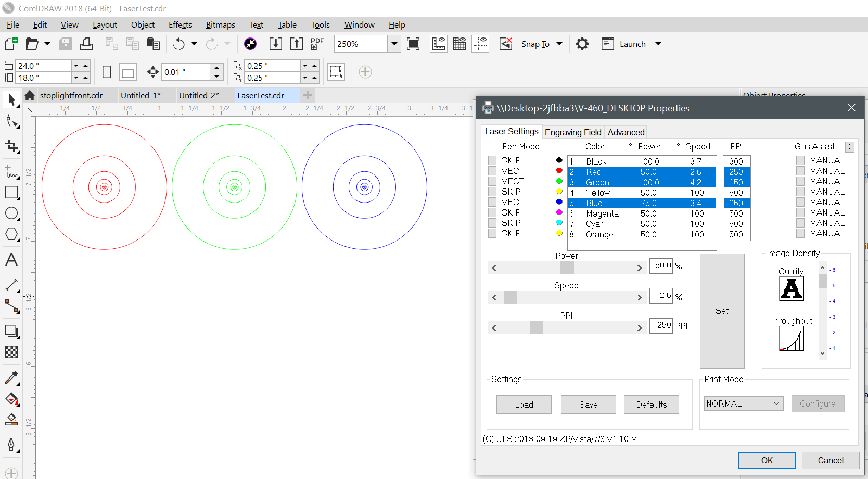Click the PPI slider thumb
This screenshot has height=479, width=868.
[x=537, y=327]
